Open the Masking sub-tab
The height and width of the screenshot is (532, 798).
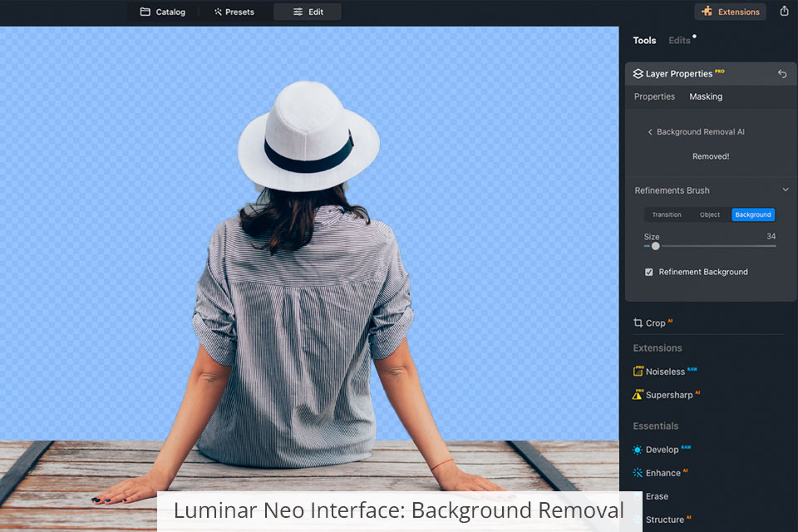coord(706,96)
